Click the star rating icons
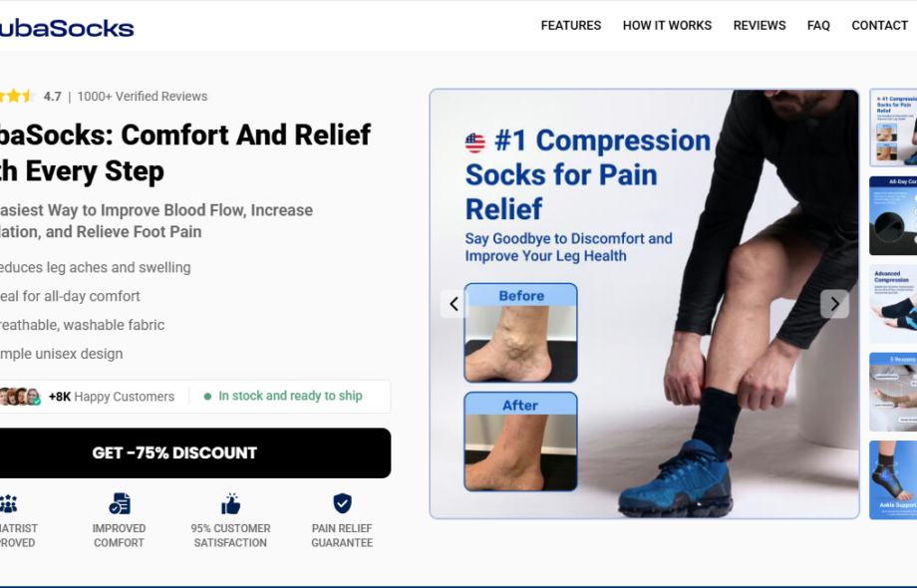Screen dimensions: 917x588 16,96
